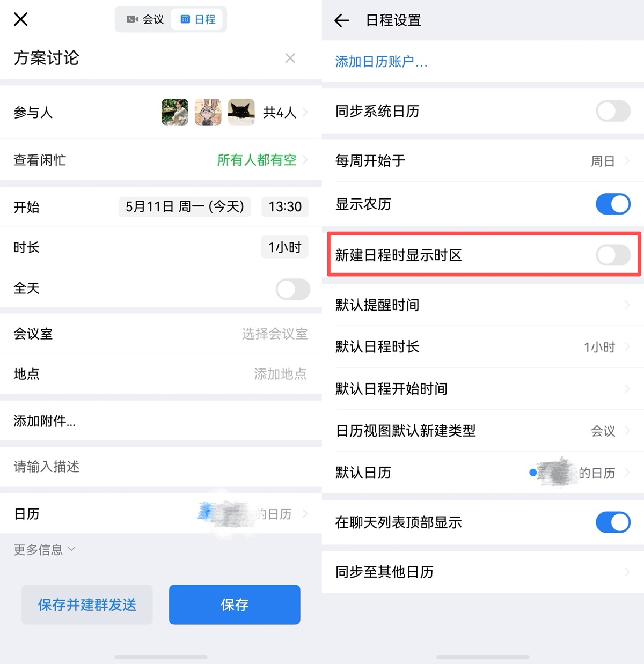Open the cat avatar participant
644x664 pixels.
coord(241,112)
